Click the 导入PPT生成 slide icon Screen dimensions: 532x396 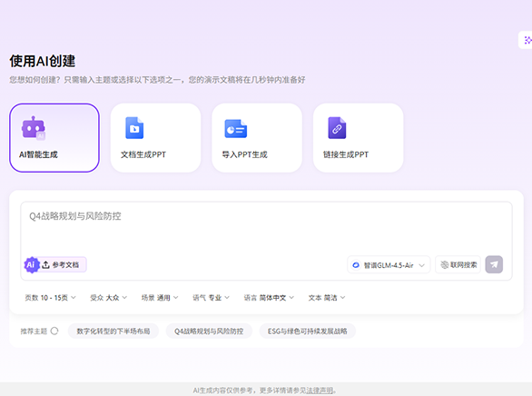coord(236,129)
